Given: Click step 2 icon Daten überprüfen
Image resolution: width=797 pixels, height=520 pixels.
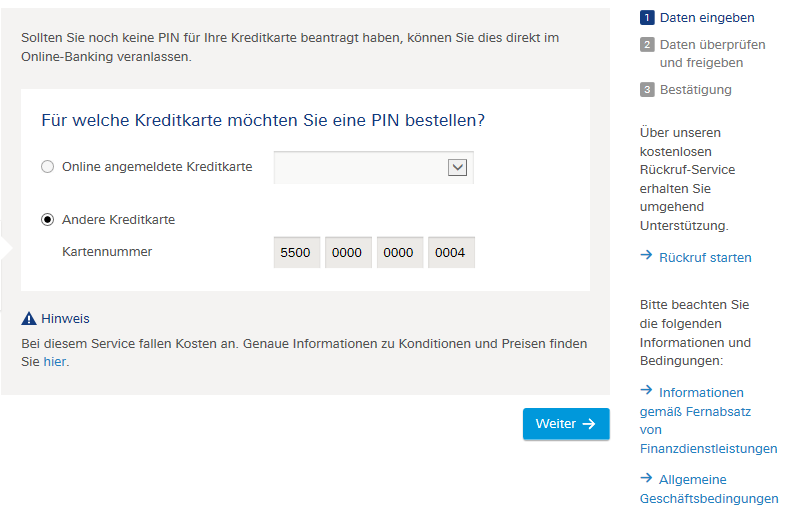Looking at the screenshot, I should tap(647, 45).
